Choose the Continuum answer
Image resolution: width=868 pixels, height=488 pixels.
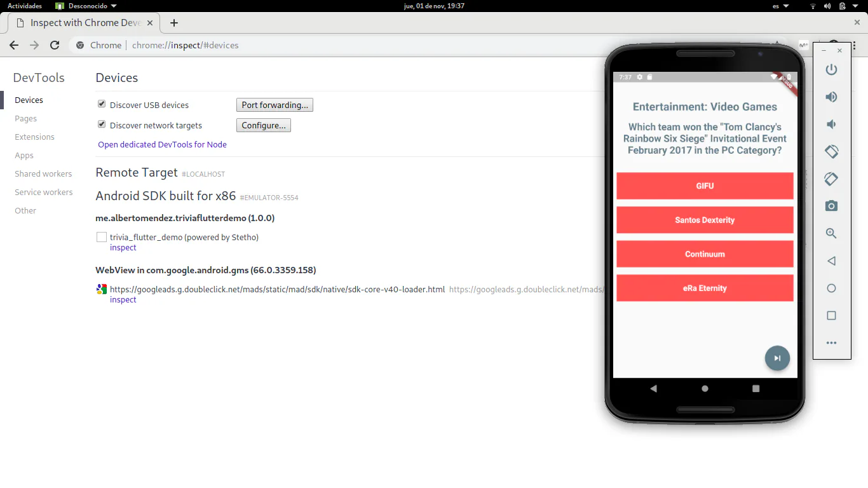pyautogui.click(x=705, y=254)
